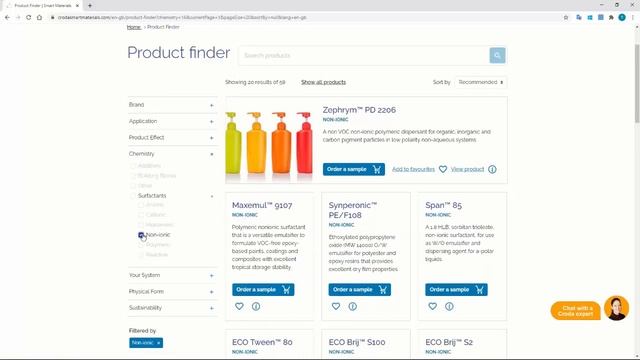Open the Chrome three-dot menu

coord(633,18)
